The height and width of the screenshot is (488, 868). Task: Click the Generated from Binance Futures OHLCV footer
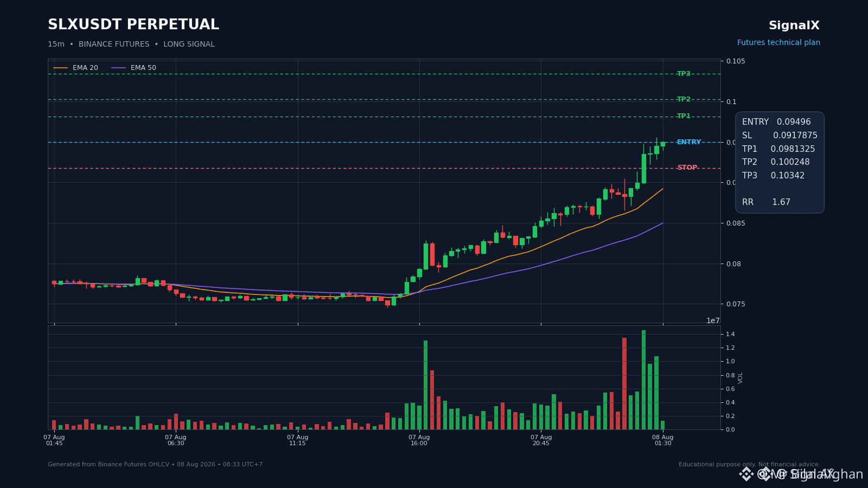click(x=155, y=465)
